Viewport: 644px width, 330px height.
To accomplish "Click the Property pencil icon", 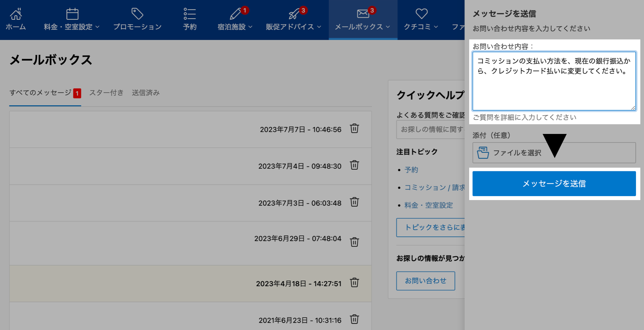I will [x=235, y=14].
